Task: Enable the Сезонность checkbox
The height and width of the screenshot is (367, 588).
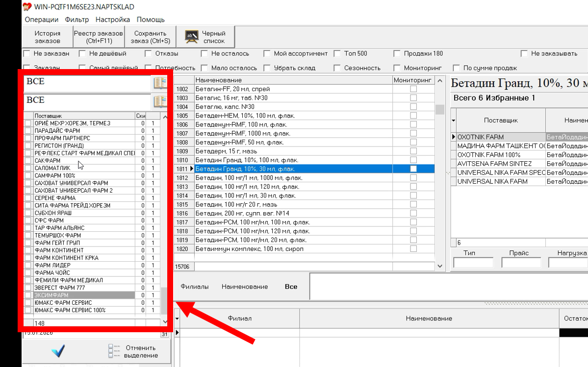Action: click(x=337, y=68)
